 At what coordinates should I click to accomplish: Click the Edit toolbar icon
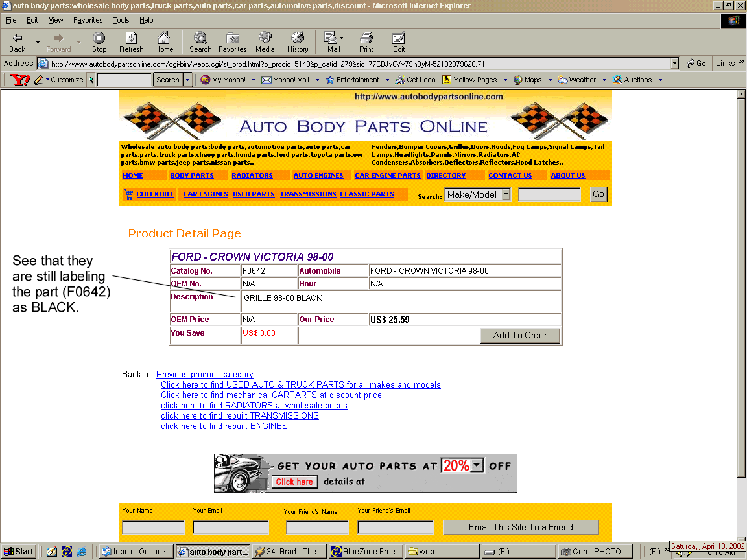pos(399,42)
